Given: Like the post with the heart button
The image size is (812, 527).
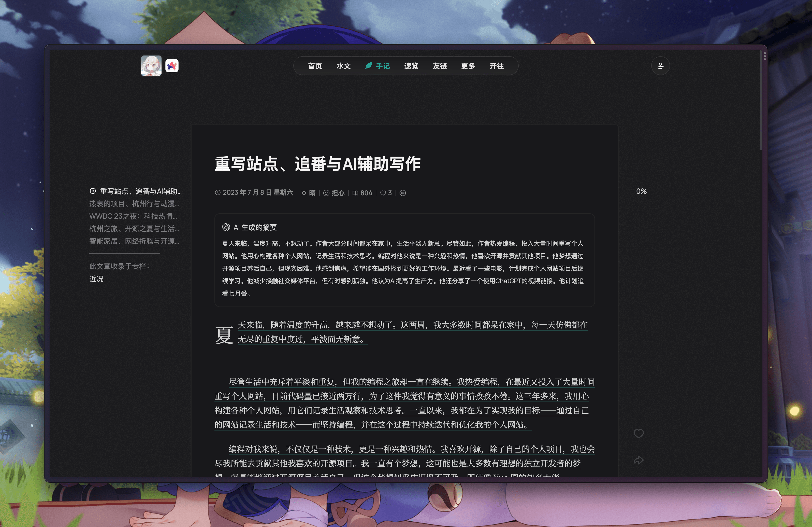Looking at the screenshot, I should click(639, 433).
